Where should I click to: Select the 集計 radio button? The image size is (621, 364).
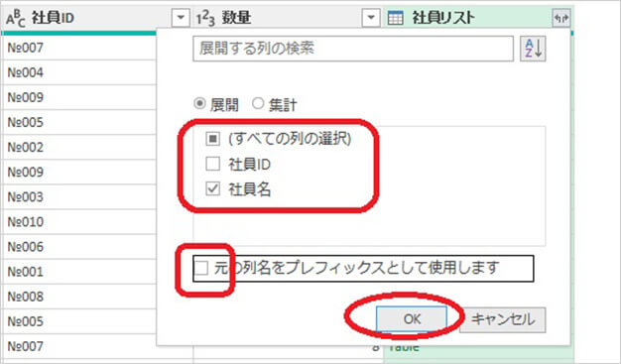point(258,104)
